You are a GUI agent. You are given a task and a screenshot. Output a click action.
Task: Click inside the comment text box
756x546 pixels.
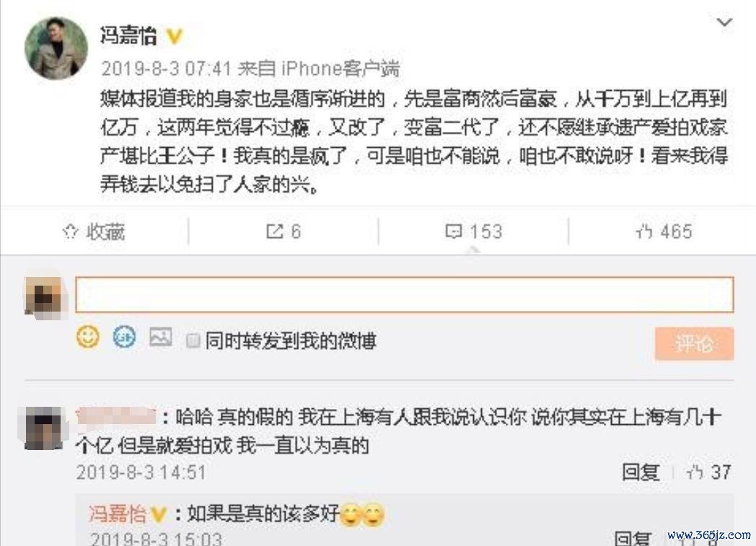pyautogui.click(x=405, y=294)
